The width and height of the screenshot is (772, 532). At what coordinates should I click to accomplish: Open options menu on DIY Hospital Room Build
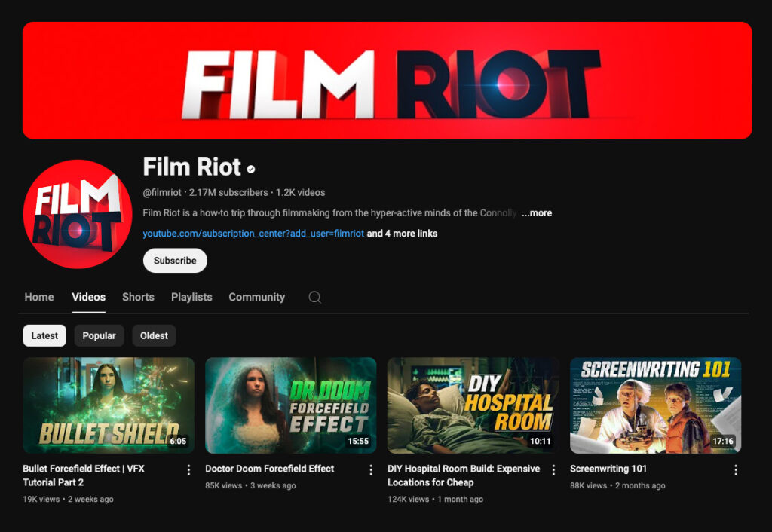(x=553, y=469)
